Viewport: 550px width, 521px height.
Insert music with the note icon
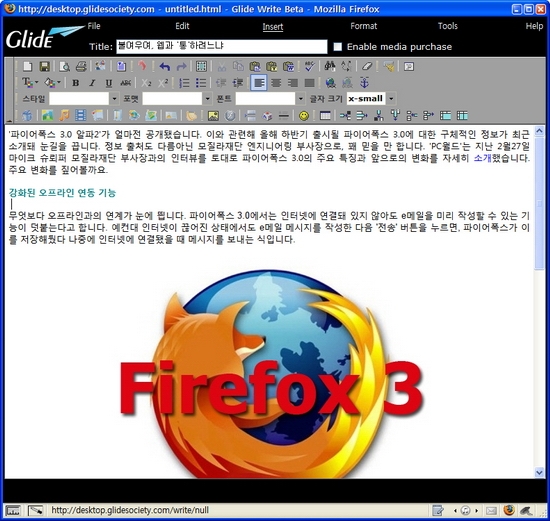[64, 115]
